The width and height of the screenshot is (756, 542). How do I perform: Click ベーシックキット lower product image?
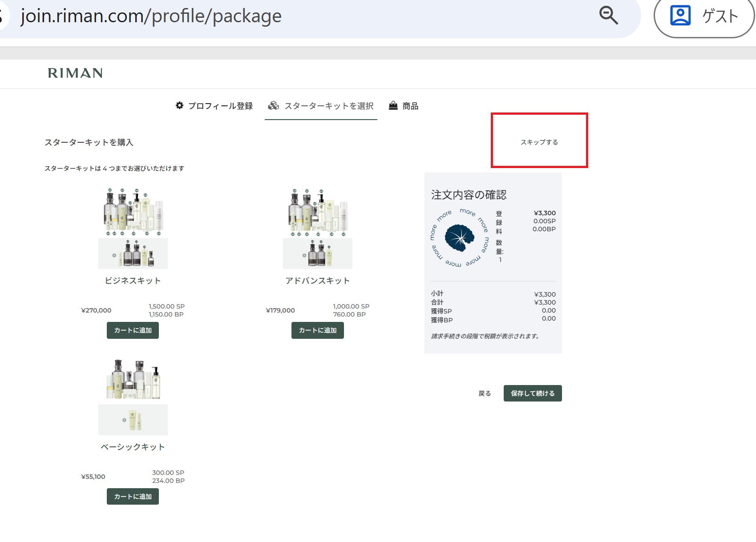pyautogui.click(x=133, y=420)
